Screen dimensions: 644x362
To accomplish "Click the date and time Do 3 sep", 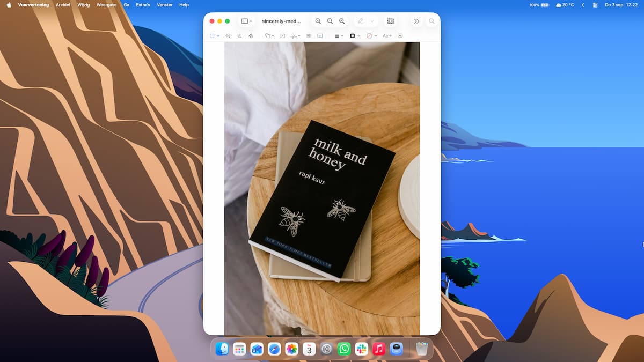I will point(621,5).
